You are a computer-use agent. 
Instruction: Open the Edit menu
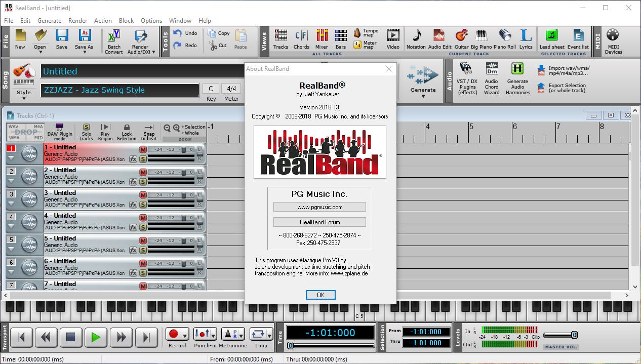click(x=25, y=21)
